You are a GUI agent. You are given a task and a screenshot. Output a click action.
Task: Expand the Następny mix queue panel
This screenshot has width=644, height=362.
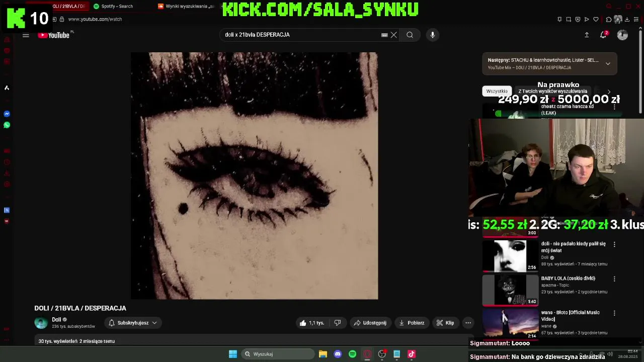(608, 64)
